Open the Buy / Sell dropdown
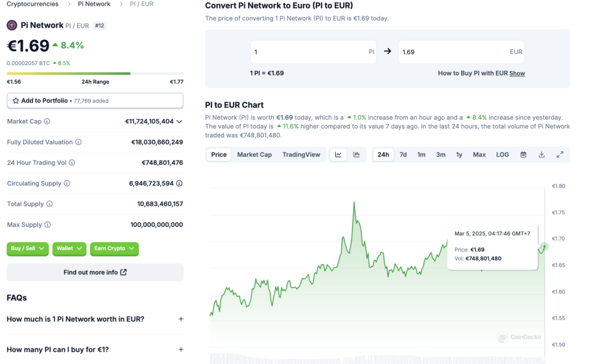The height and width of the screenshot is (364, 590). pos(28,249)
